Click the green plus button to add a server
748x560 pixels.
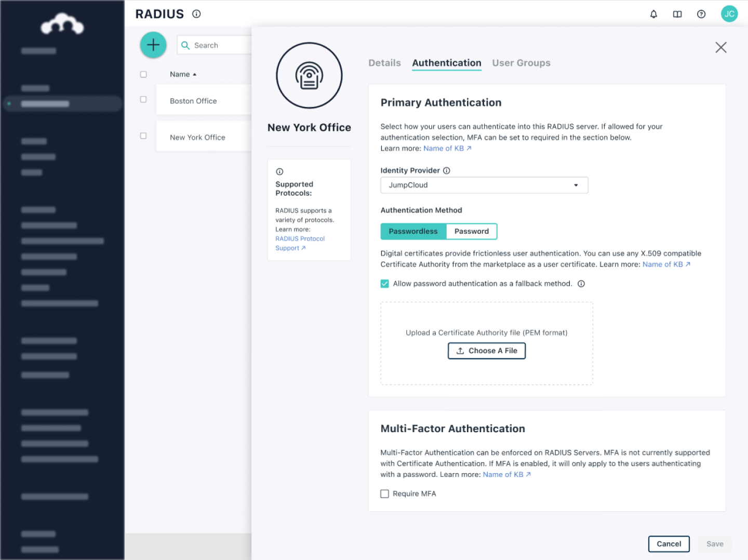tap(153, 45)
